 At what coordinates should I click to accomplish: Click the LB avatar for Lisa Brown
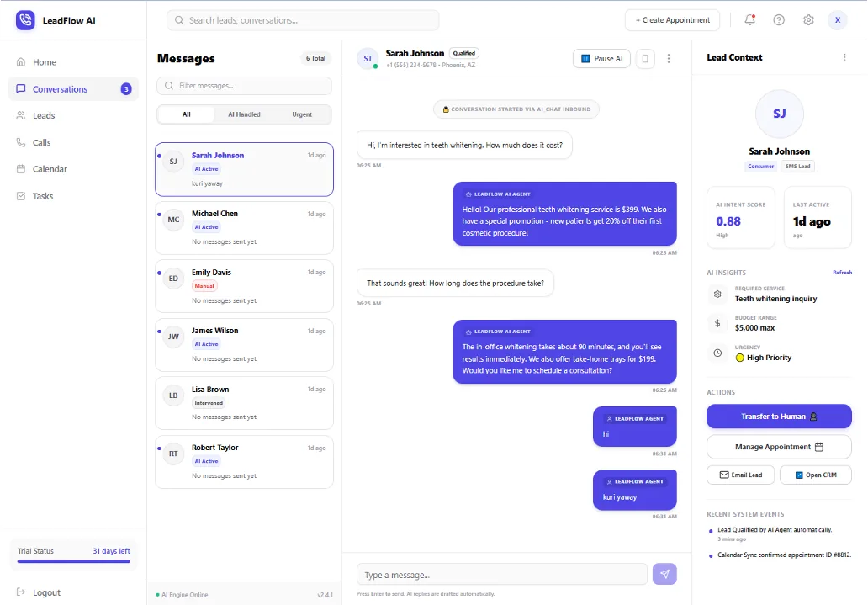point(173,395)
